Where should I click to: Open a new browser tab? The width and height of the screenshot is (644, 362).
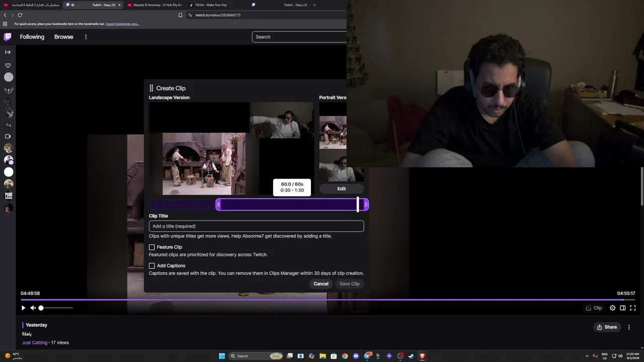tap(314, 5)
